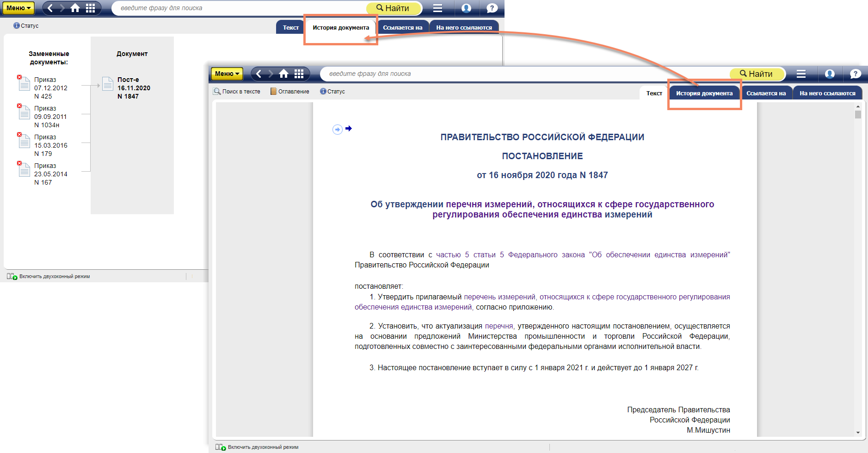Click document icon for Приказ N 179
The width and height of the screenshot is (868, 453).
click(24, 140)
